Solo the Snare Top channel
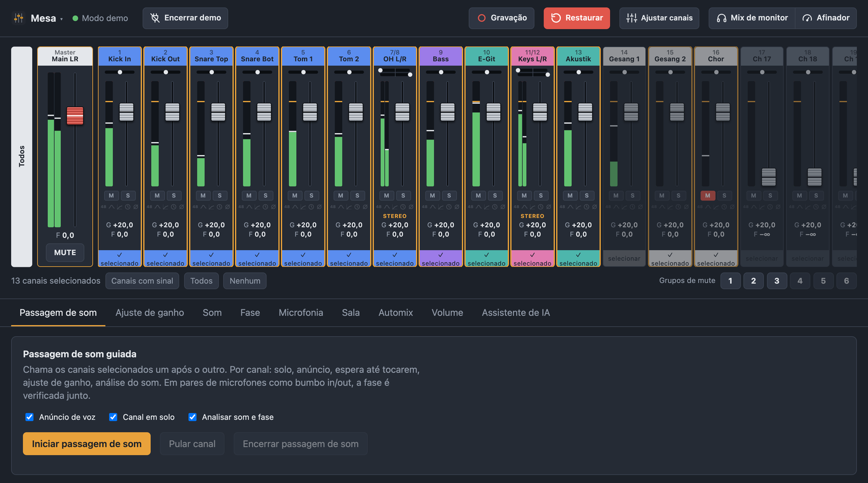868x483 pixels. point(220,196)
